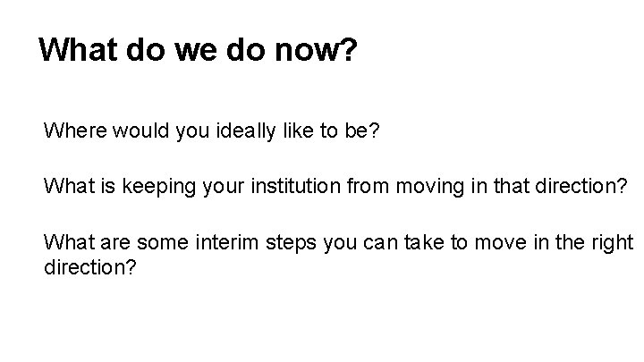Click the word 'institution' in the second question
Image resolution: width=644 pixels, height=362 pixels.
[296, 186]
